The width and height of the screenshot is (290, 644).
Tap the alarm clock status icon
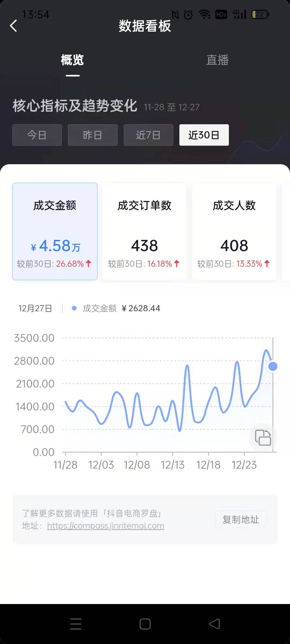(188, 14)
